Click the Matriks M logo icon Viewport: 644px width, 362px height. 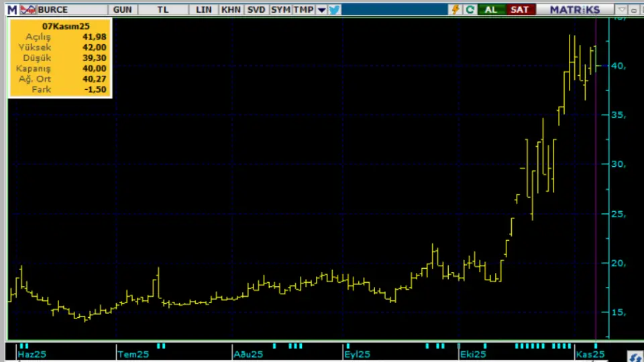click(x=12, y=9)
